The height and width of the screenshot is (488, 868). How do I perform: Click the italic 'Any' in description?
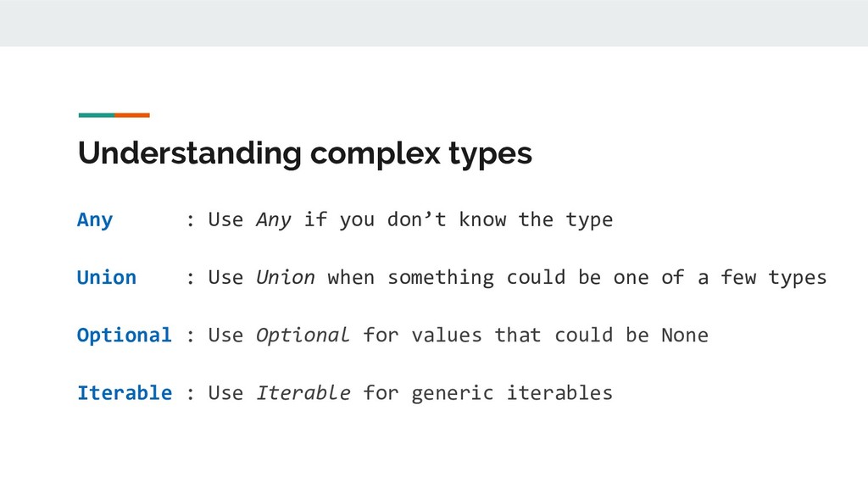(274, 220)
